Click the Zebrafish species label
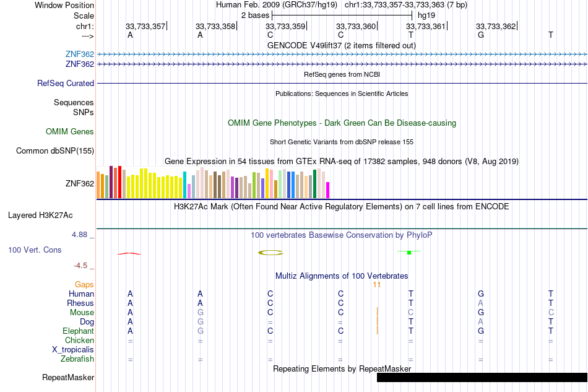The height and width of the screenshot is (392, 588). (x=77, y=359)
